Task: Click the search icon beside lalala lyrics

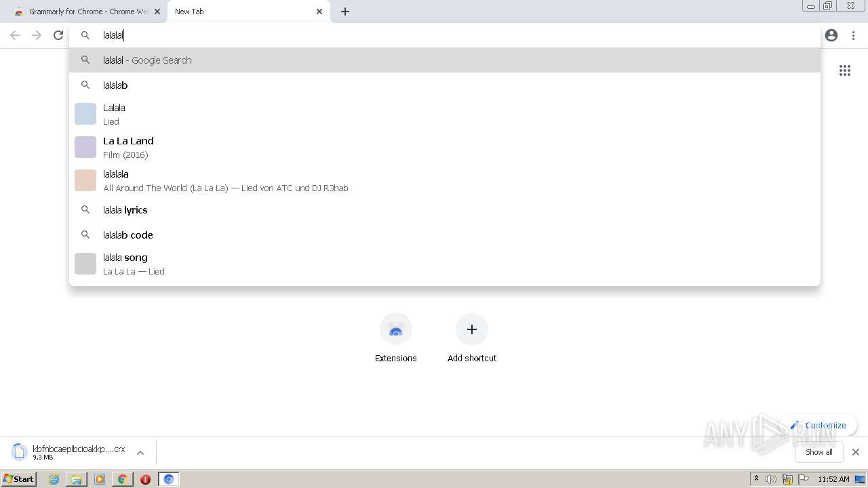Action: (x=85, y=210)
